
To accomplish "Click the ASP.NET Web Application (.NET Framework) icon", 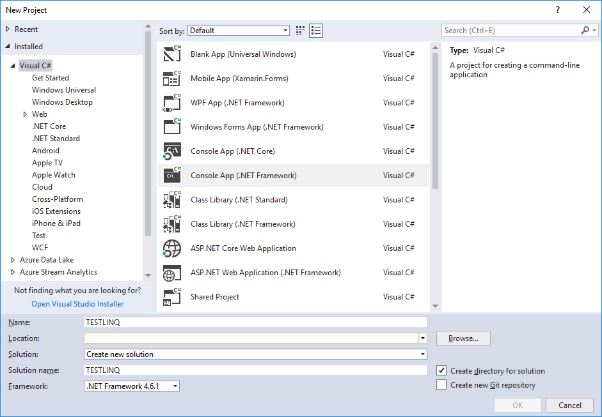I will 172,273.
